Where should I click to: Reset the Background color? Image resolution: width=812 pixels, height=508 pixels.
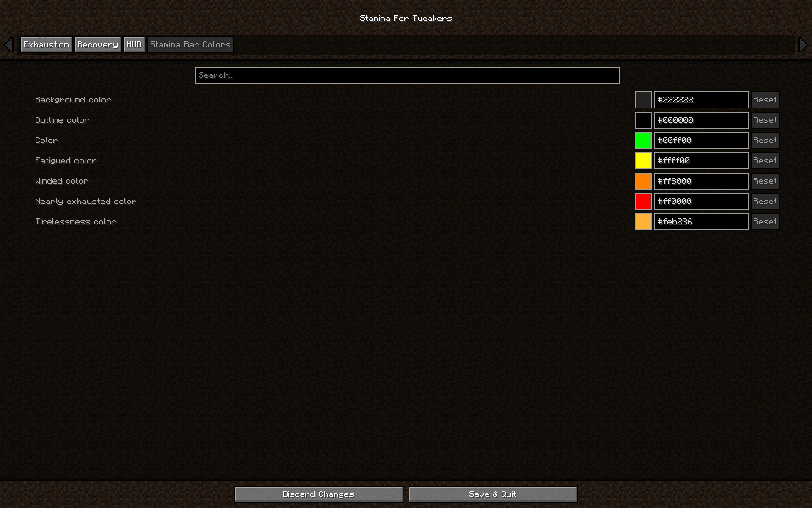[765, 99]
